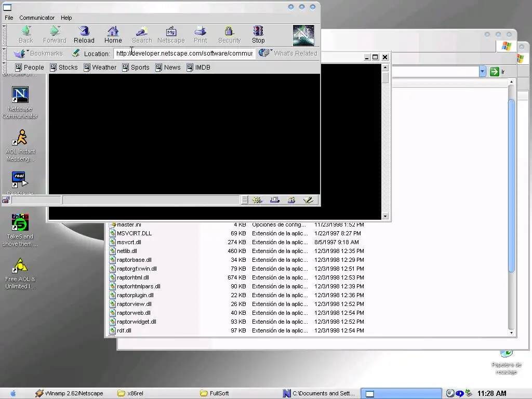Click the security lock icon in status bar
This screenshot has height=399, width=532.
pyautogui.click(x=6, y=200)
